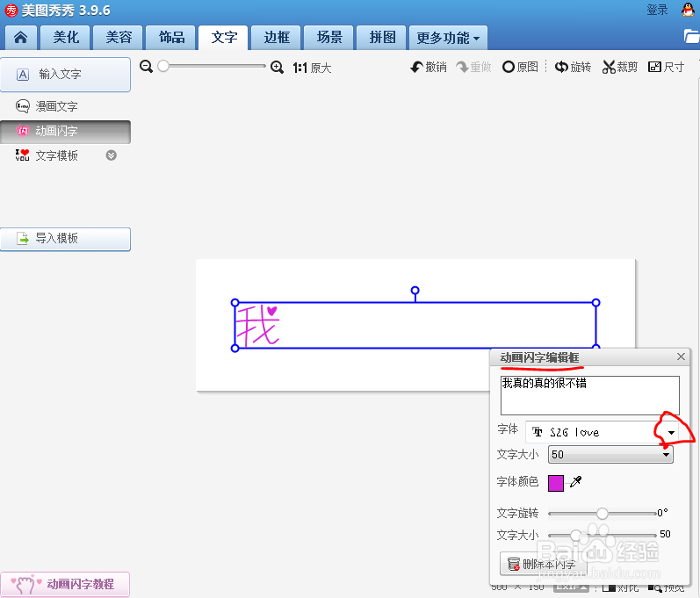Click the 导入模板 button

tap(66, 239)
